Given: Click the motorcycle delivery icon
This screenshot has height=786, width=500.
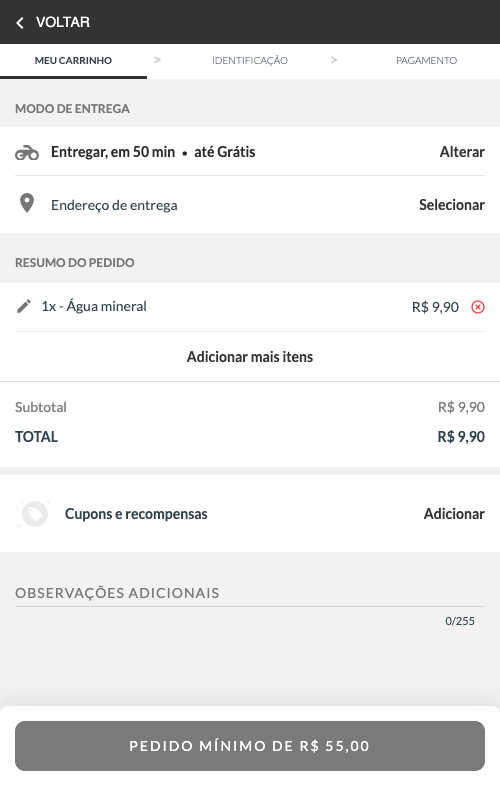Looking at the screenshot, I should pos(27,152).
